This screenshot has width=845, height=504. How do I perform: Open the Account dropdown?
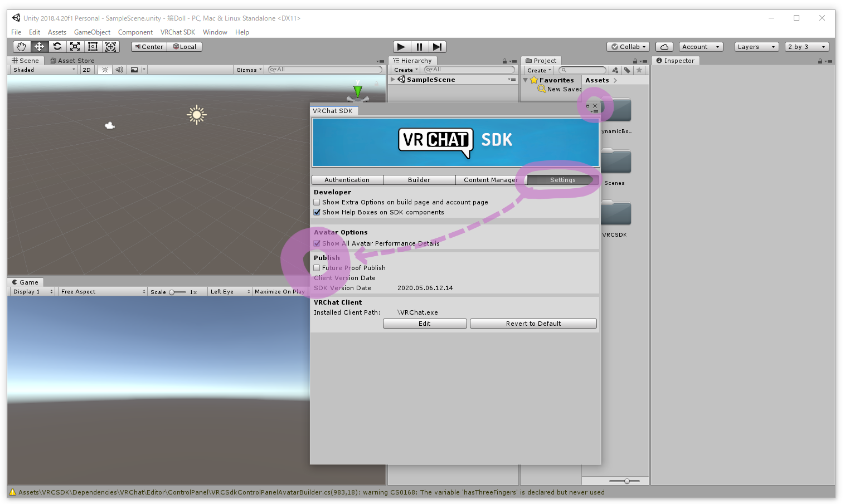pyautogui.click(x=701, y=47)
